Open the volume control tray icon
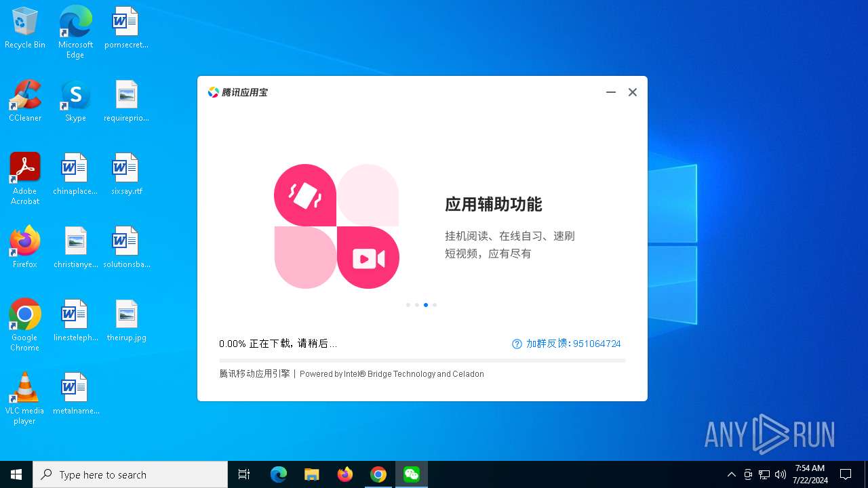 [781, 474]
